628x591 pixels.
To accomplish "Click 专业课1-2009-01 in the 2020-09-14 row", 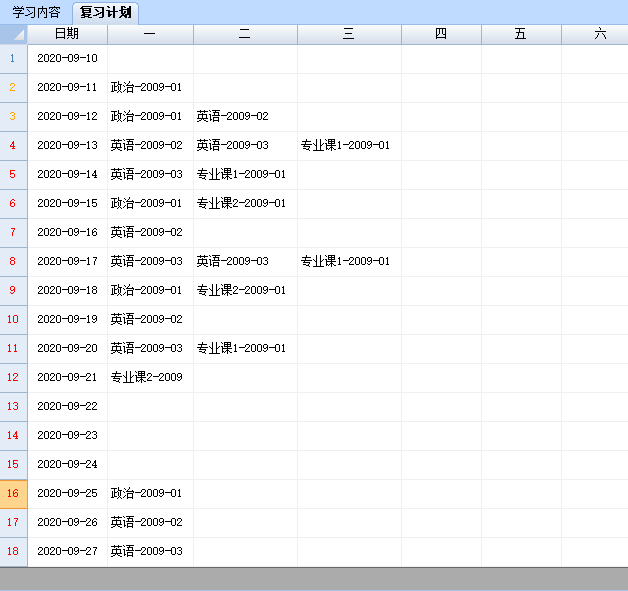I will point(245,175).
